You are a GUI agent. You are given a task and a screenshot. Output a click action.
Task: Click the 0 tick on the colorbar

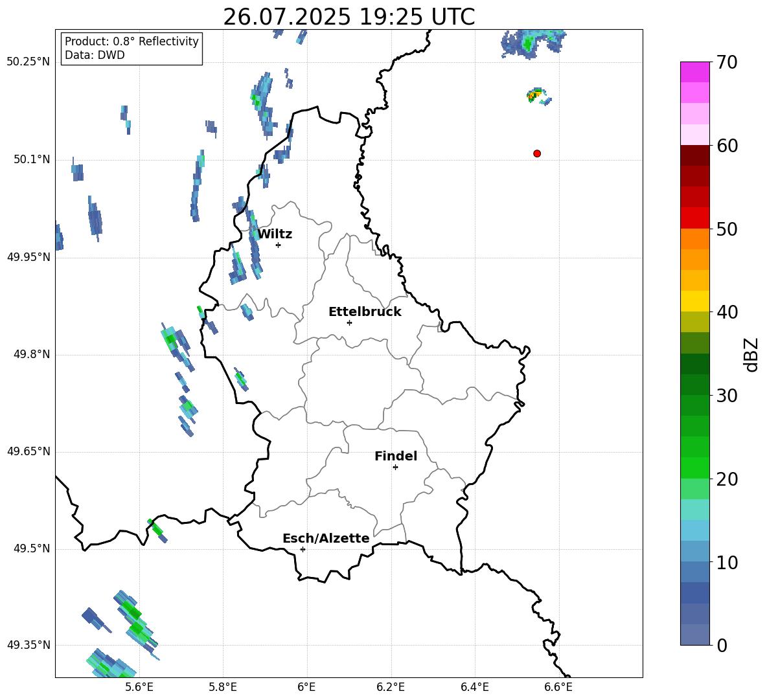722,645
